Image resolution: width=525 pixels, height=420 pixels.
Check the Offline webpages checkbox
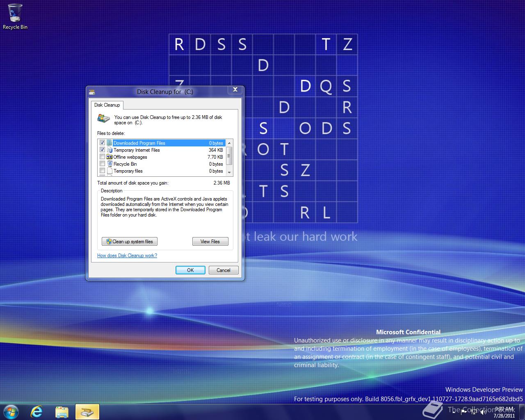point(102,157)
